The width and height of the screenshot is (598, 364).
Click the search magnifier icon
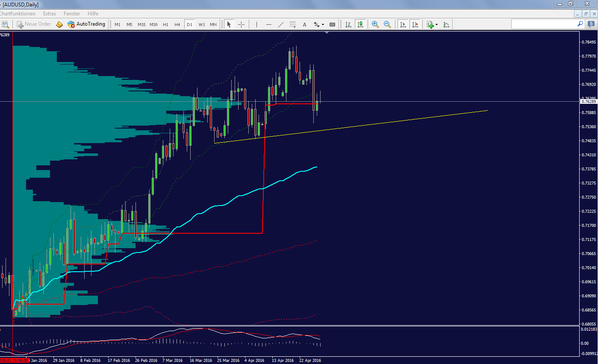(580, 24)
